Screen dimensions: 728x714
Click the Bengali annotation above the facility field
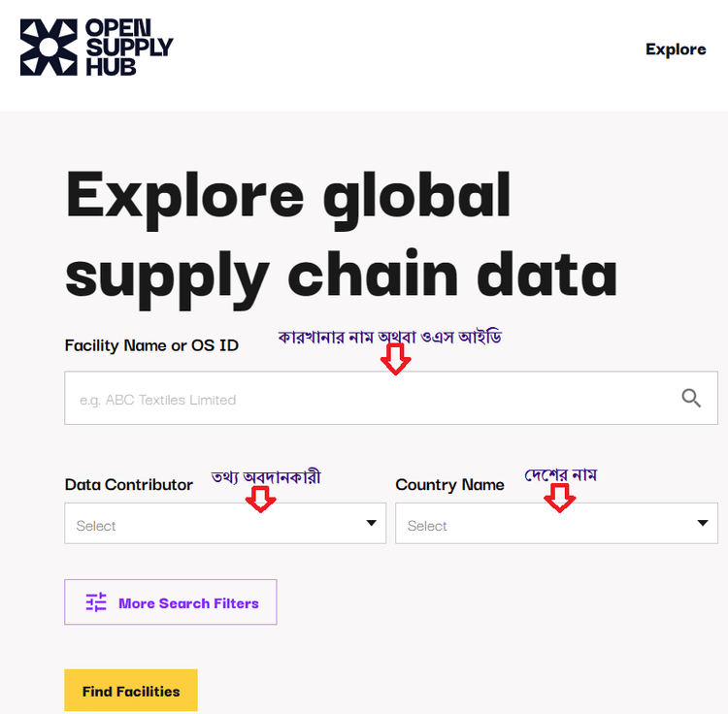pos(389,339)
